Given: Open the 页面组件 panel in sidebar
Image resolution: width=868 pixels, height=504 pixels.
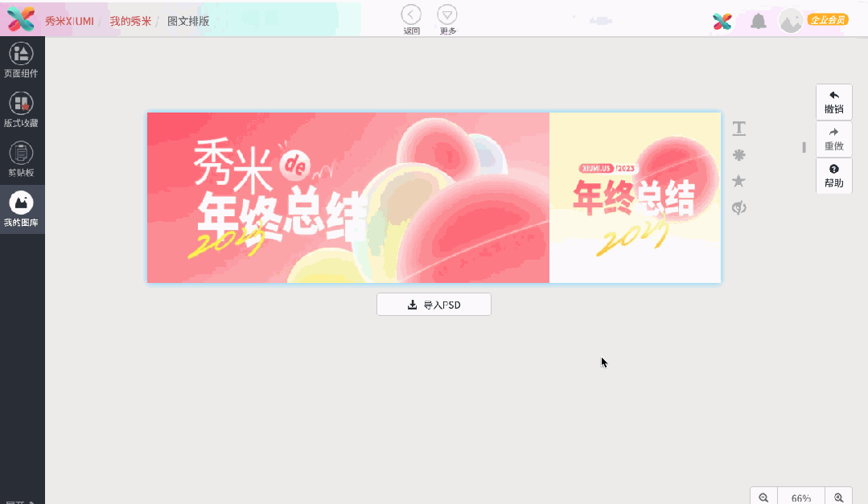Looking at the screenshot, I should 22,57.
